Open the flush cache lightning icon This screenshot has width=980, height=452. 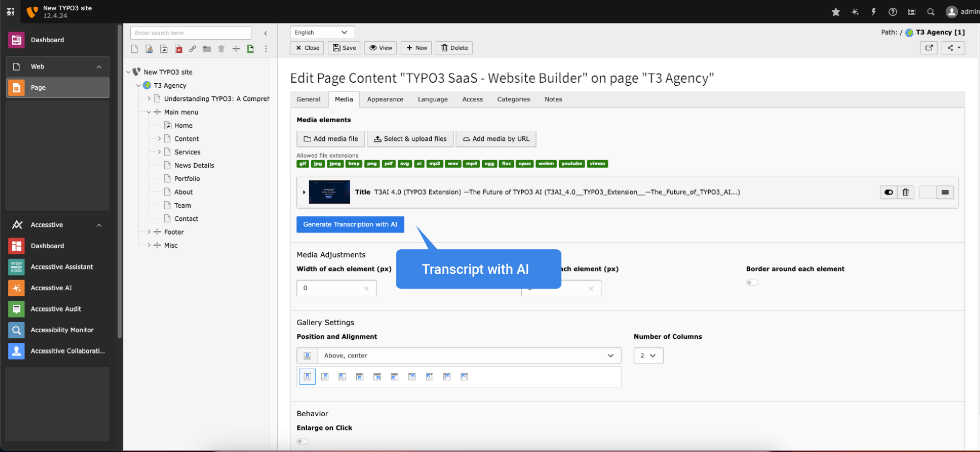[874, 12]
